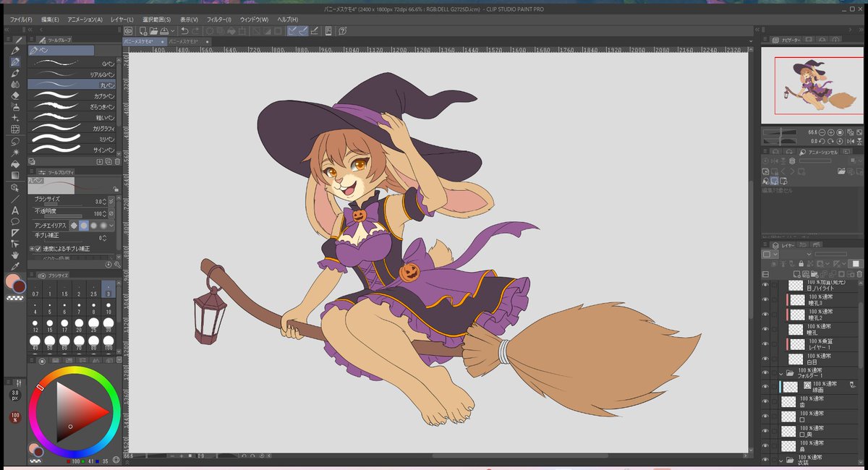Toggle visibility of 鼻 layer
This screenshot has width=868, height=470.
click(x=765, y=446)
